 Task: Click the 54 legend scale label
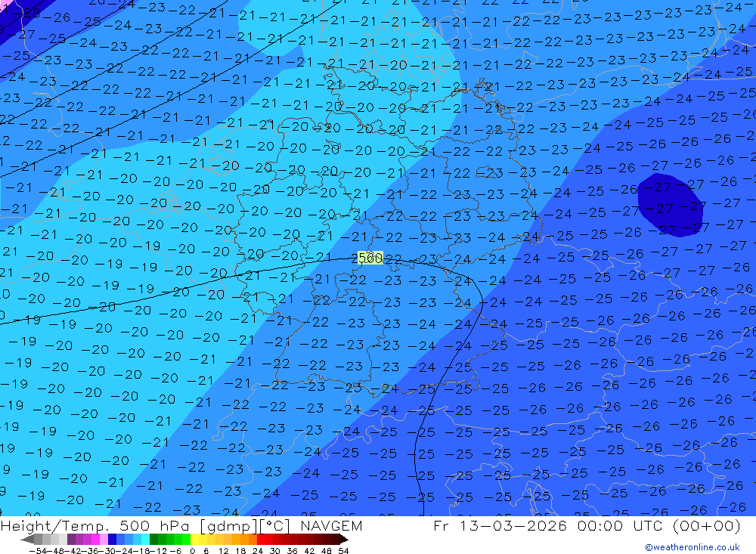pyautogui.click(x=343, y=551)
